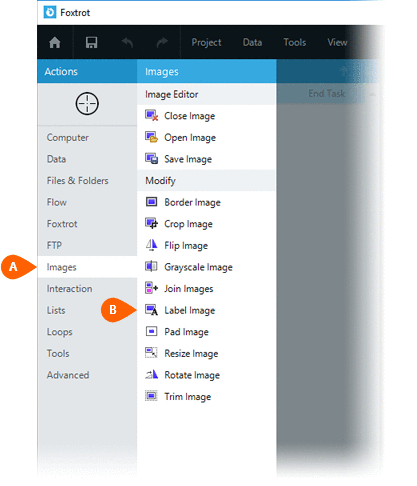
Task: Click the Trim Image text label
Action: pos(188,397)
